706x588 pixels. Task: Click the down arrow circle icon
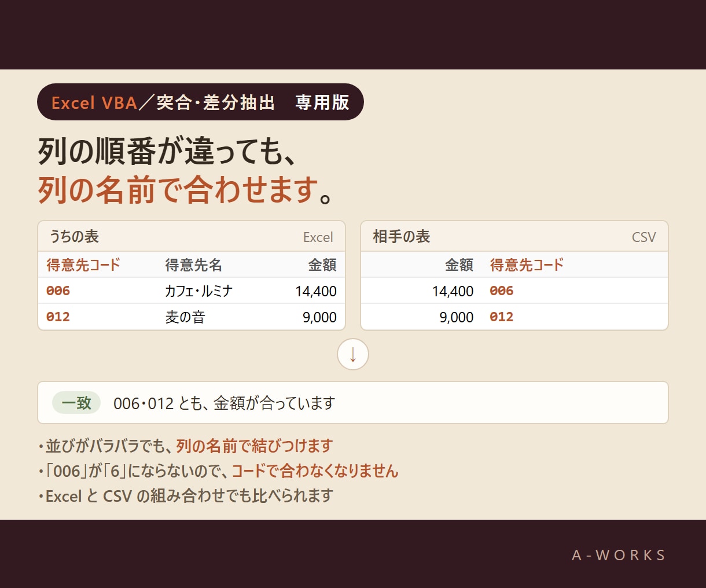pos(353,354)
